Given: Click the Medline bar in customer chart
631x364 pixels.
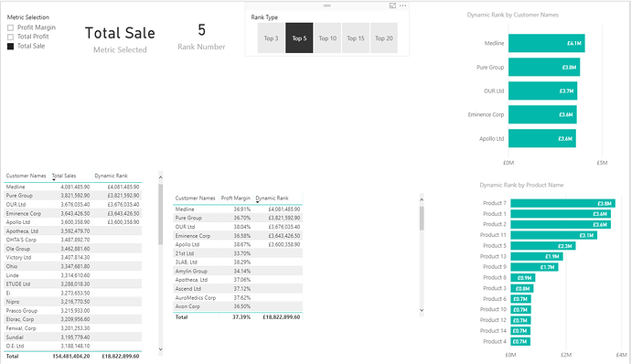Looking at the screenshot, I should [x=547, y=43].
